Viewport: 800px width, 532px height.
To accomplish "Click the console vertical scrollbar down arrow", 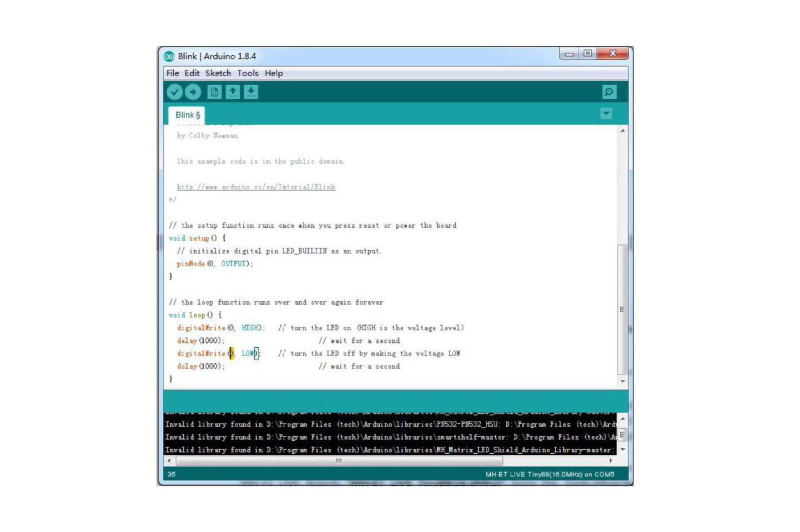I will 623,450.
